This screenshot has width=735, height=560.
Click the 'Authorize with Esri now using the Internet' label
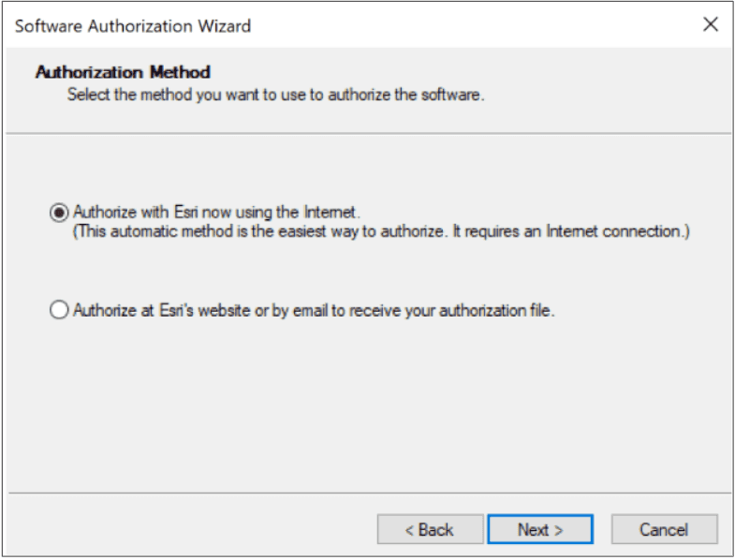point(216,212)
